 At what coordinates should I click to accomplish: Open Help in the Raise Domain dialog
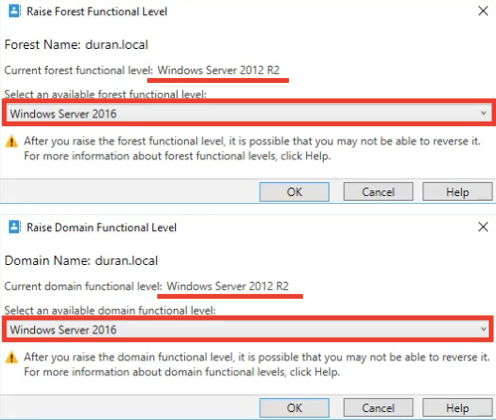pos(457,408)
